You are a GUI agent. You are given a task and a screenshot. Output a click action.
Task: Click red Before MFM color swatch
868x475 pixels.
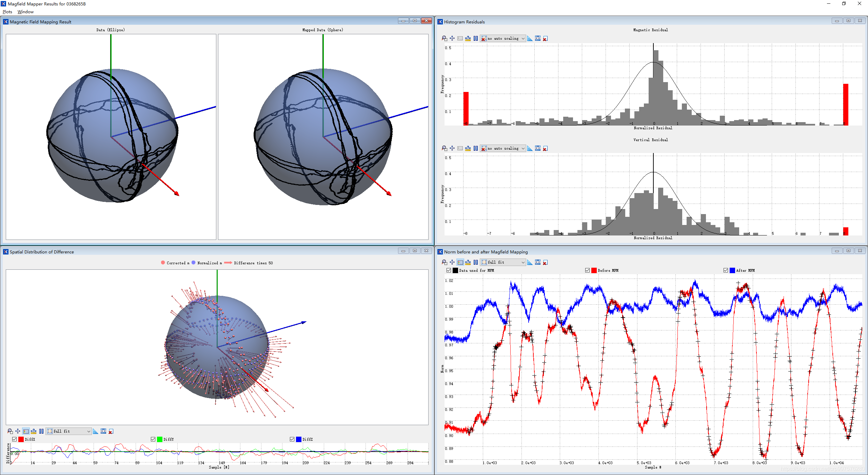tap(594, 270)
